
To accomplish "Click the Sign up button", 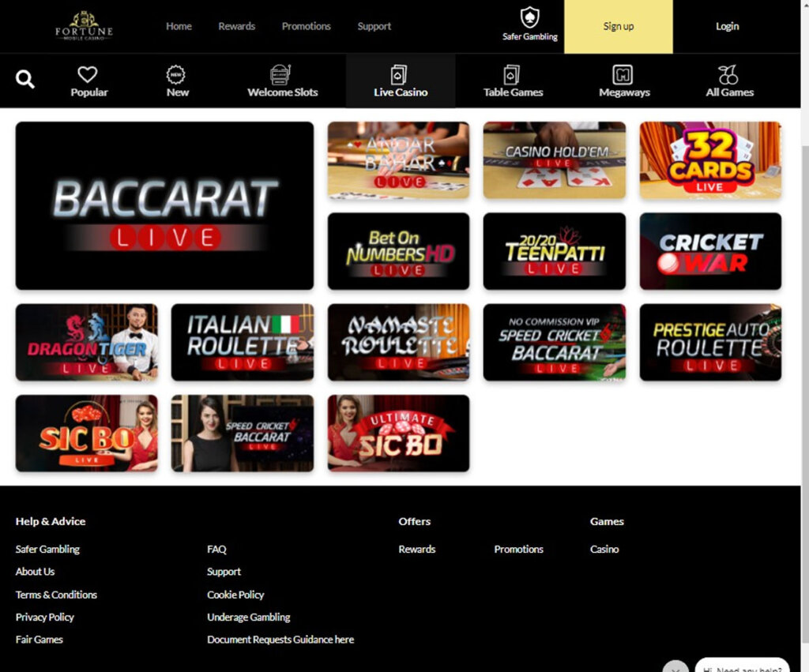I will coord(618,26).
